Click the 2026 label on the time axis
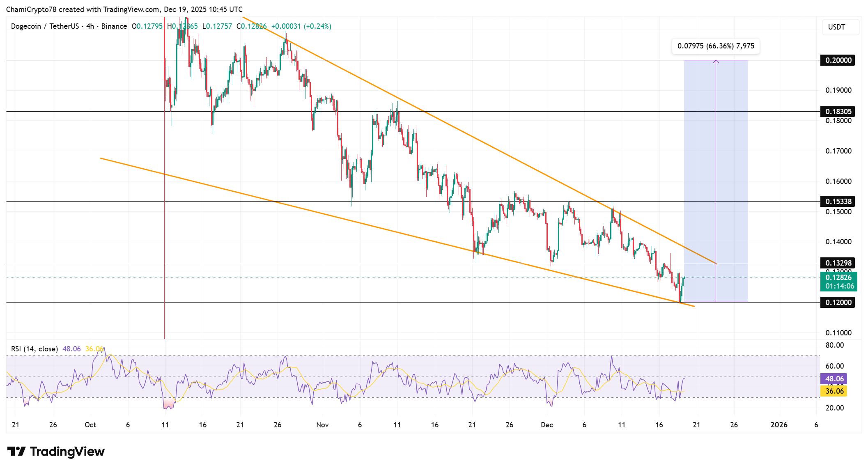This screenshot has width=868, height=470. click(x=778, y=425)
